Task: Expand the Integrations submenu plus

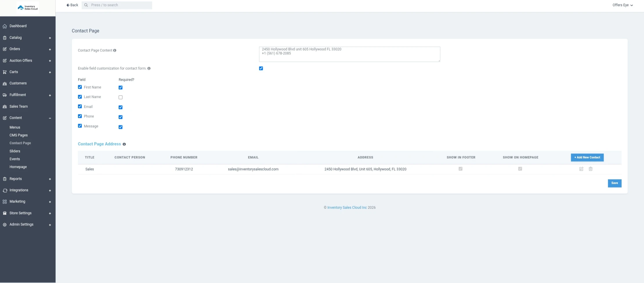Action: pos(50,191)
